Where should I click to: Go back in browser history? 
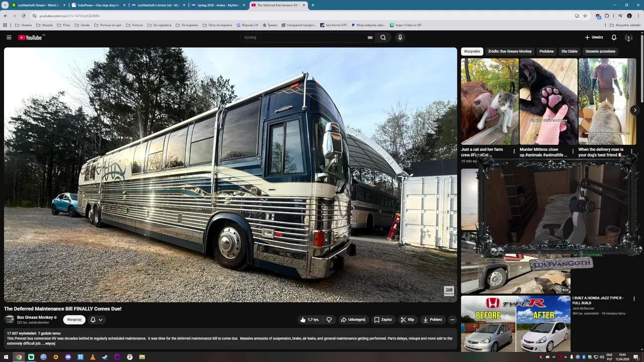pos(6,16)
